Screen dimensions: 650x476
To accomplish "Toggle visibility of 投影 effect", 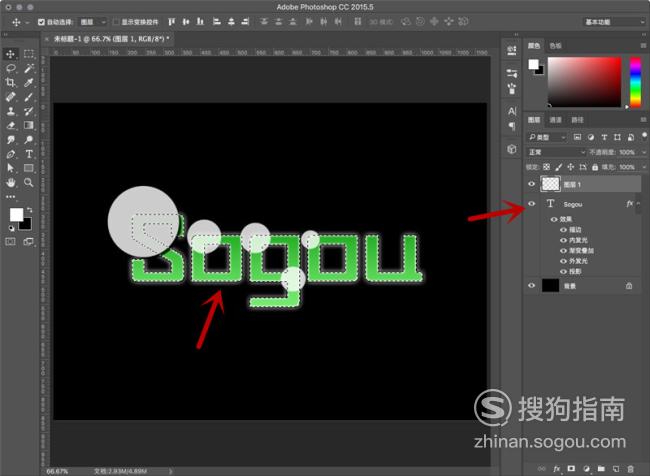I will pos(563,272).
